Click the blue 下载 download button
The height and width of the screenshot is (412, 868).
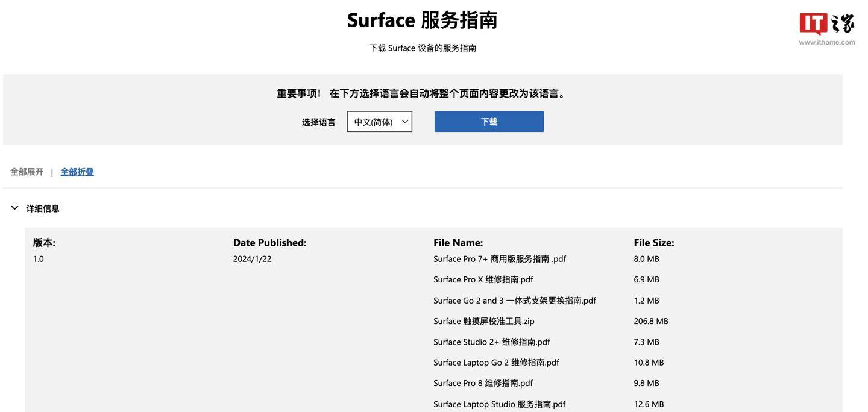(x=489, y=122)
